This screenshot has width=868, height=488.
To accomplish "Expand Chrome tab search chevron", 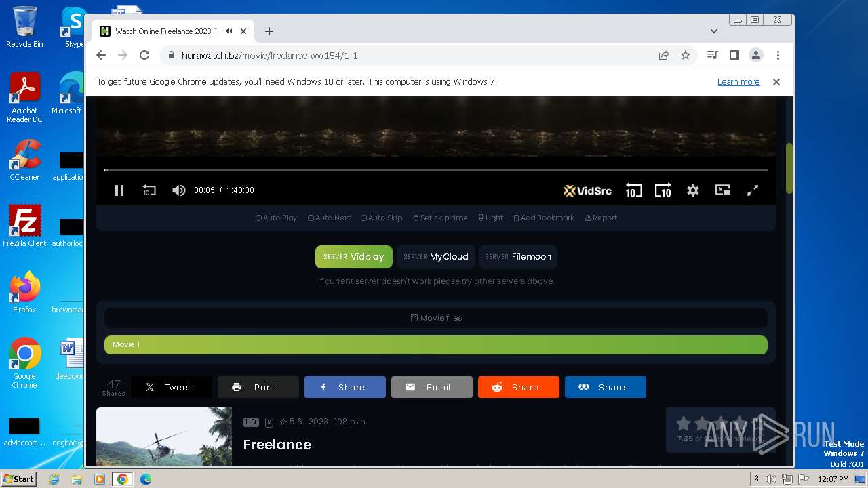I will point(714,31).
